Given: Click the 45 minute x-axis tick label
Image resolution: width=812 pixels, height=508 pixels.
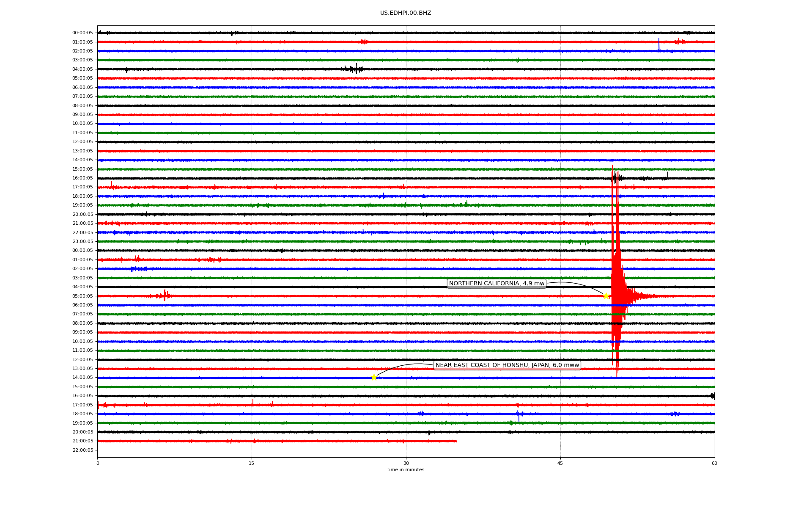Looking at the screenshot, I should (560, 463).
